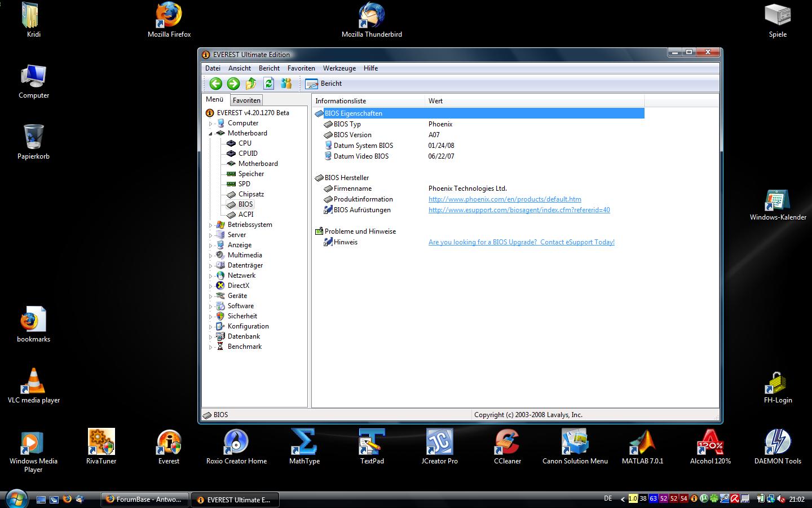Click the Software tree item
Viewport: 812px width, 508px height.
coord(240,306)
